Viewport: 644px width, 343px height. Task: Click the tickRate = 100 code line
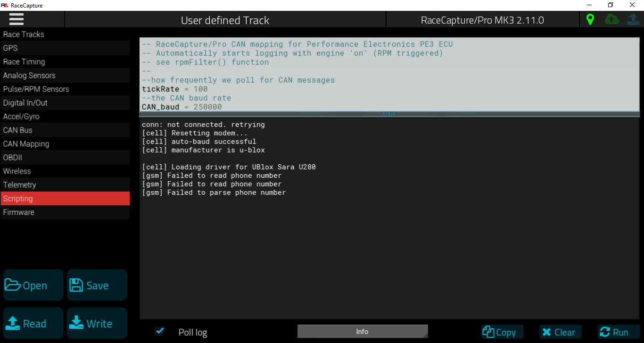174,89
